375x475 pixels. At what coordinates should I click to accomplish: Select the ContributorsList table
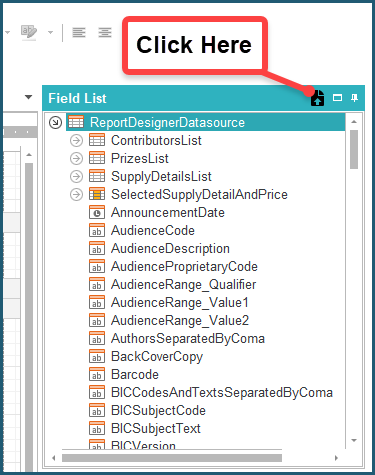tap(156, 140)
